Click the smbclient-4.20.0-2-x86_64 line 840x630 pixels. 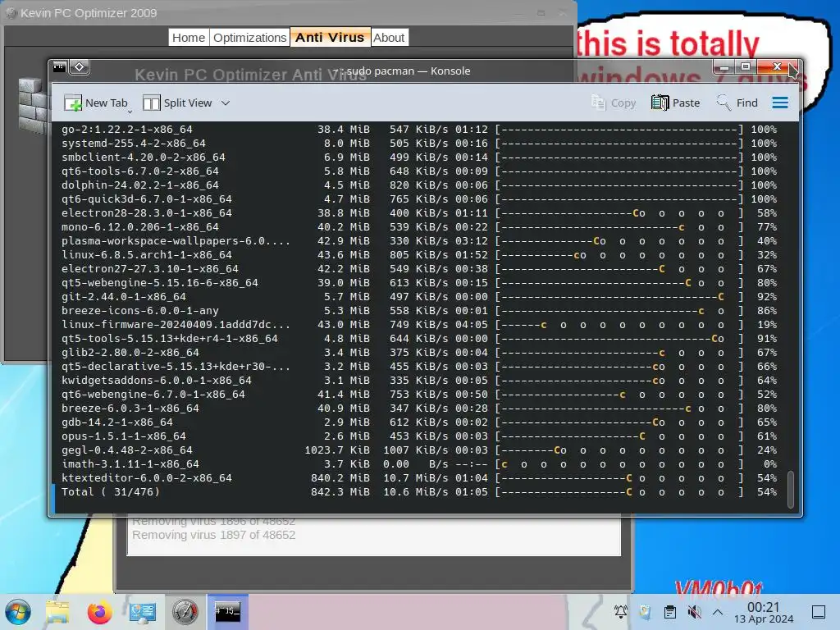419,157
